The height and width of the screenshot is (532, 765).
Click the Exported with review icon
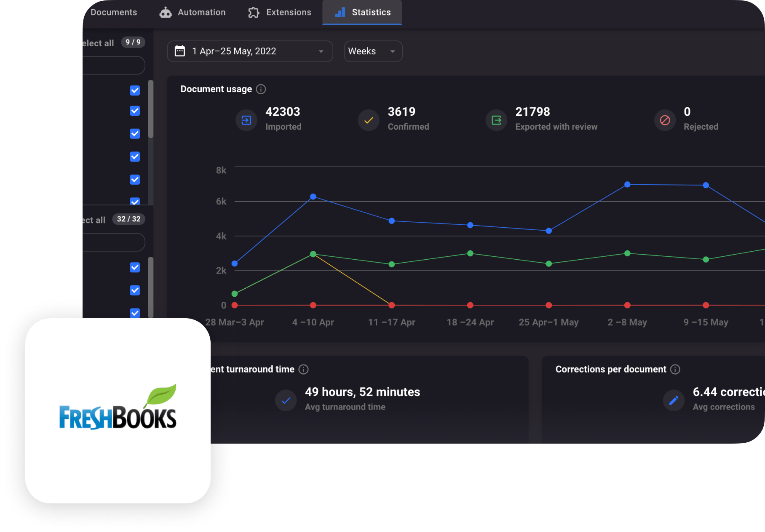pos(497,120)
